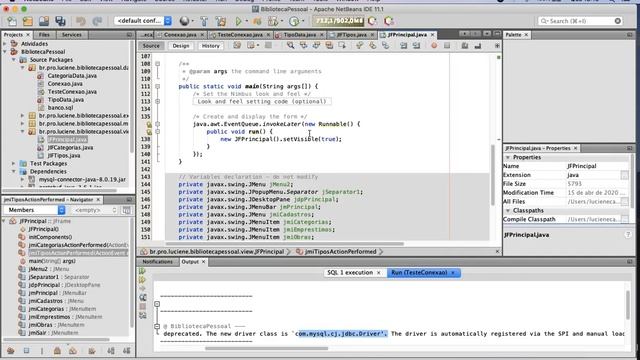Image resolution: width=640 pixels, height=360 pixels.
Task: Switch editor to Source view
Action: [x=151, y=46]
